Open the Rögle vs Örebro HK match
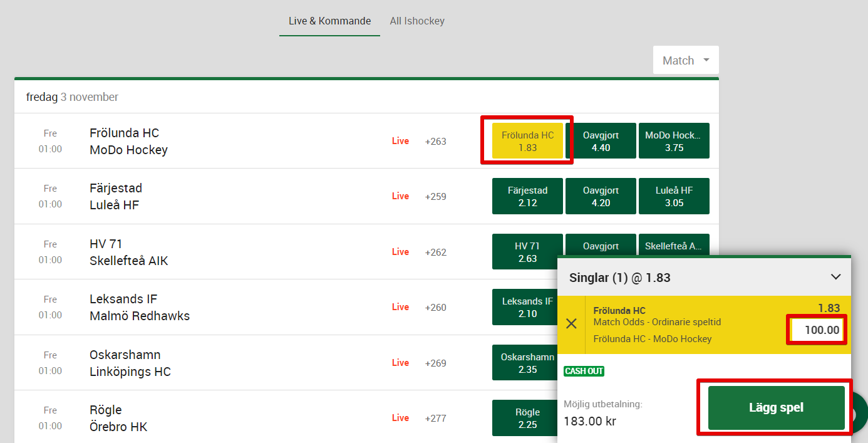This screenshot has width=868, height=443. click(118, 418)
